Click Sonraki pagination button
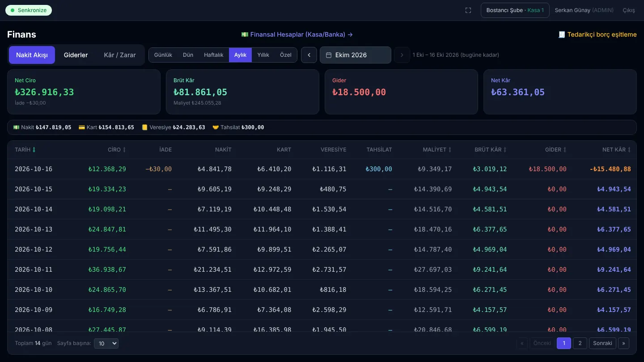The height and width of the screenshot is (362, 644). click(x=602, y=343)
